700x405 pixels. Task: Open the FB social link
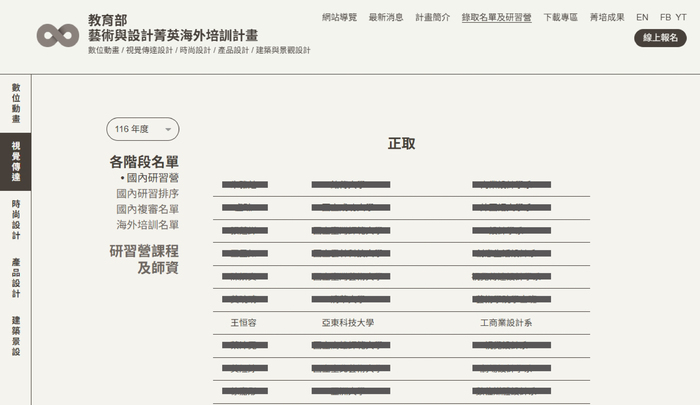click(x=665, y=17)
